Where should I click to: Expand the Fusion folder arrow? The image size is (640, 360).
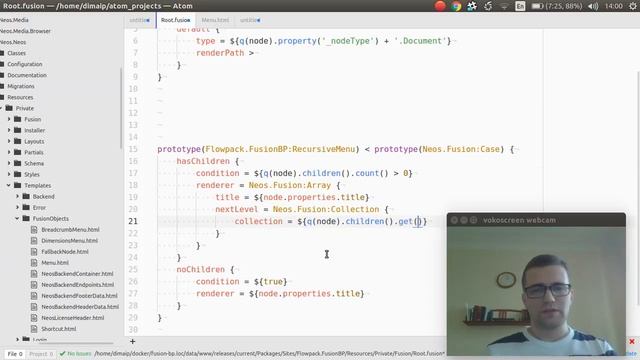point(9,119)
